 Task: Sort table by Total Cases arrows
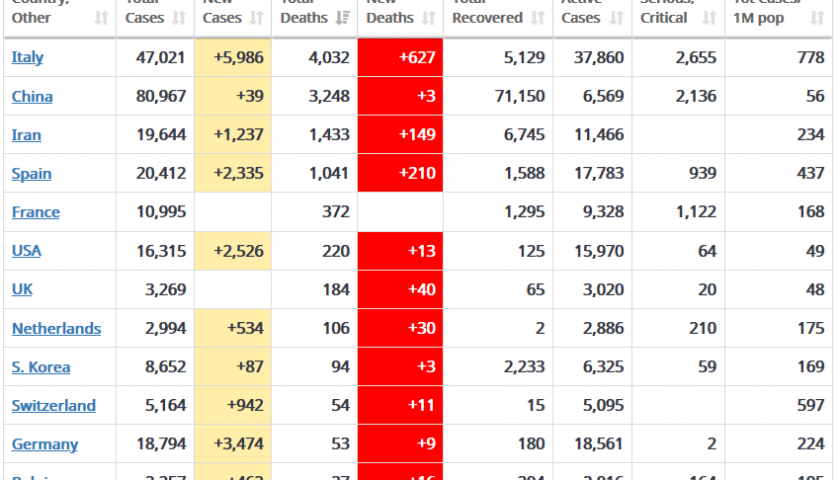tap(179, 18)
